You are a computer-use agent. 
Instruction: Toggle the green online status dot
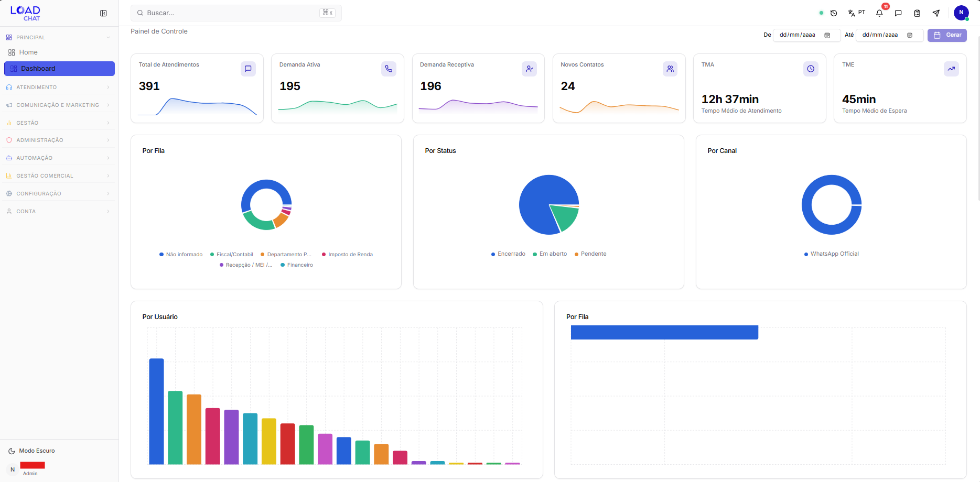822,13
